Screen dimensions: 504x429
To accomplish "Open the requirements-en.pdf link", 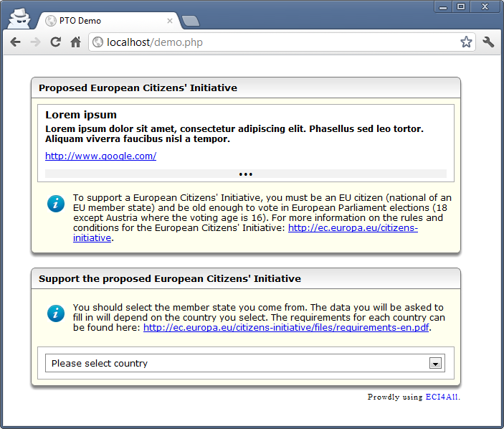I will [287, 327].
